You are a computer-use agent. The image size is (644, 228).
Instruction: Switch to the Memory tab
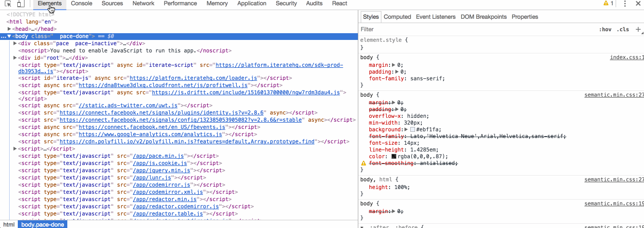(217, 3)
